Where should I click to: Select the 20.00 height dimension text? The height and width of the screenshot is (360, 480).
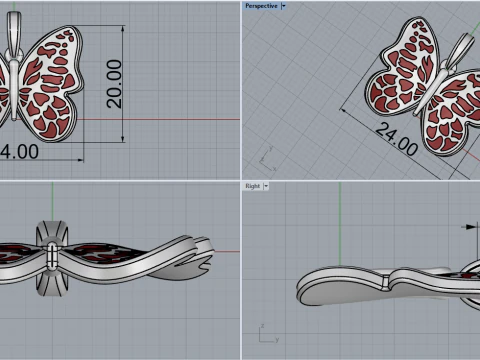click(x=114, y=84)
